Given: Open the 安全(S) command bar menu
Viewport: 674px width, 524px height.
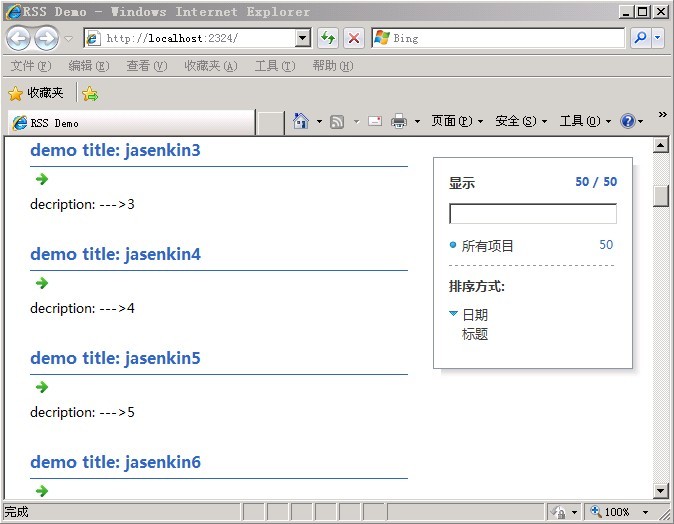Looking at the screenshot, I should click(x=521, y=121).
